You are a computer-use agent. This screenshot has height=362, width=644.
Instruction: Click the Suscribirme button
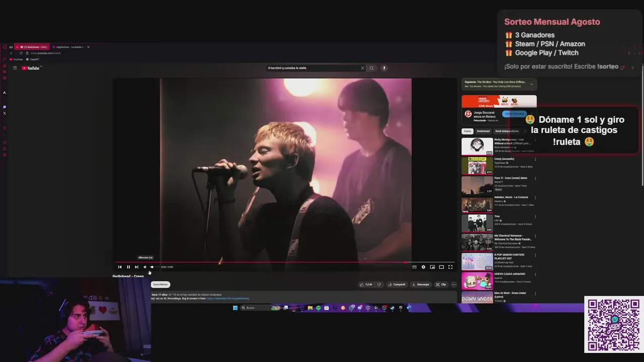160,285
